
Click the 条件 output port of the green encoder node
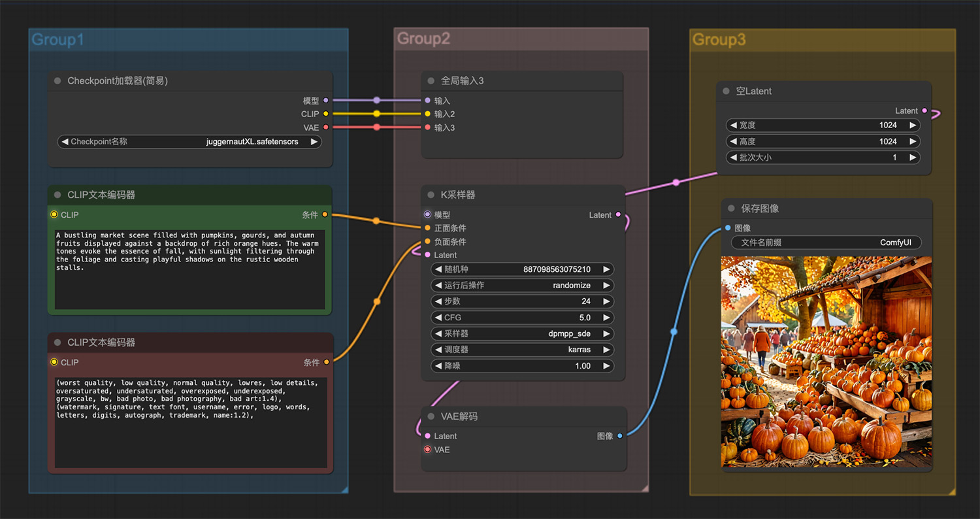[x=325, y=214]
